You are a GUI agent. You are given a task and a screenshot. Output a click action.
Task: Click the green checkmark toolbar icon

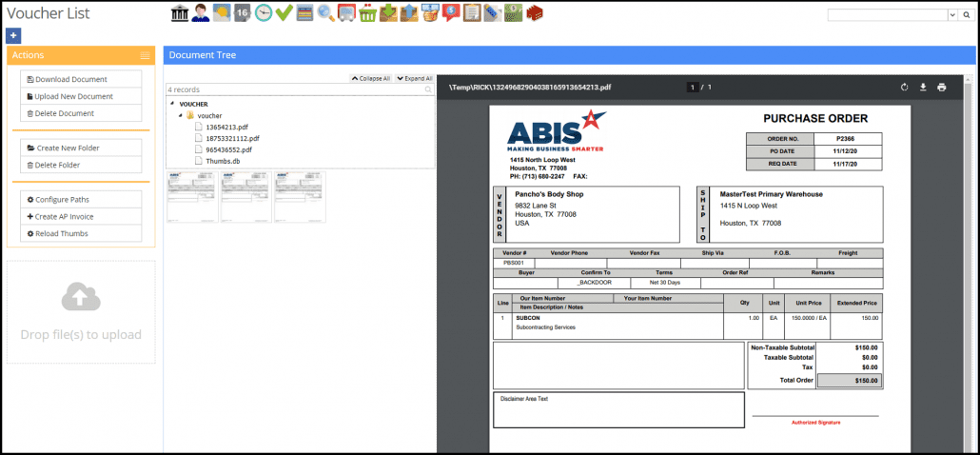click(284, 12)
